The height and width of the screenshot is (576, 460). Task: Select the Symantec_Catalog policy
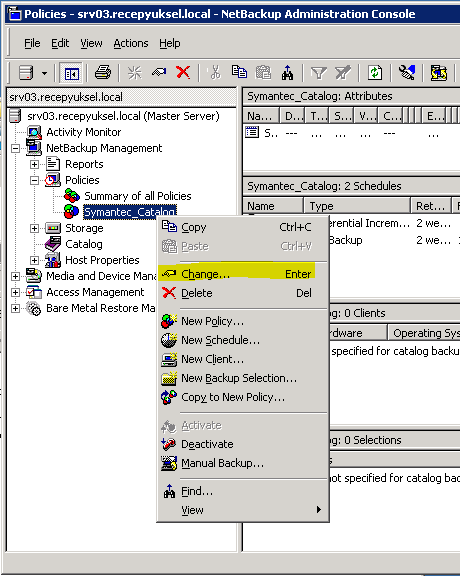130,212
